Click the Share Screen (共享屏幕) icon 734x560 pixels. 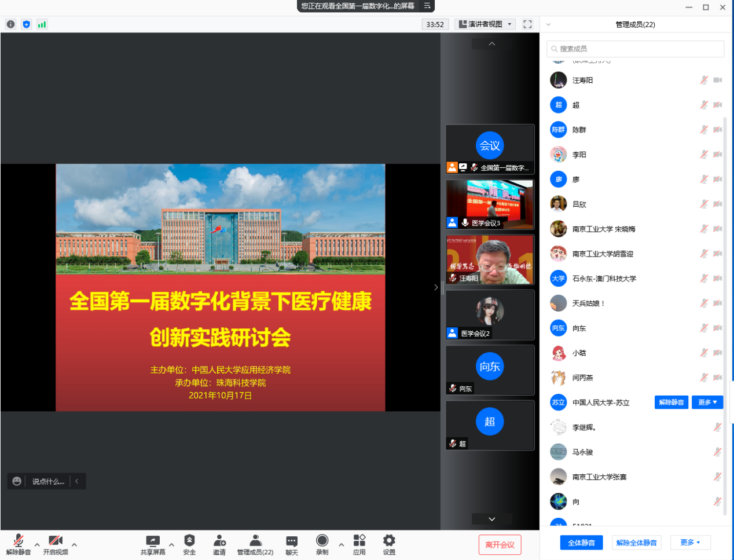153,541
